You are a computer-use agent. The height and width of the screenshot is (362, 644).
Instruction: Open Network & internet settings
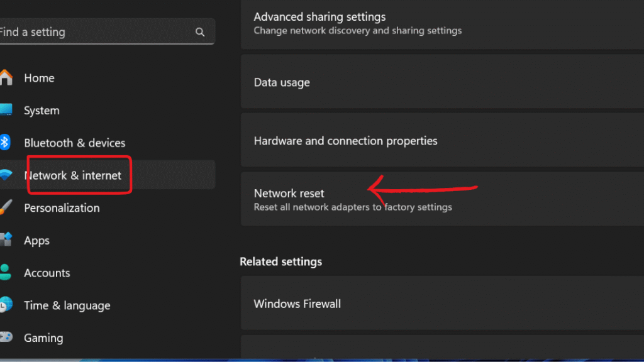[108, 175]
